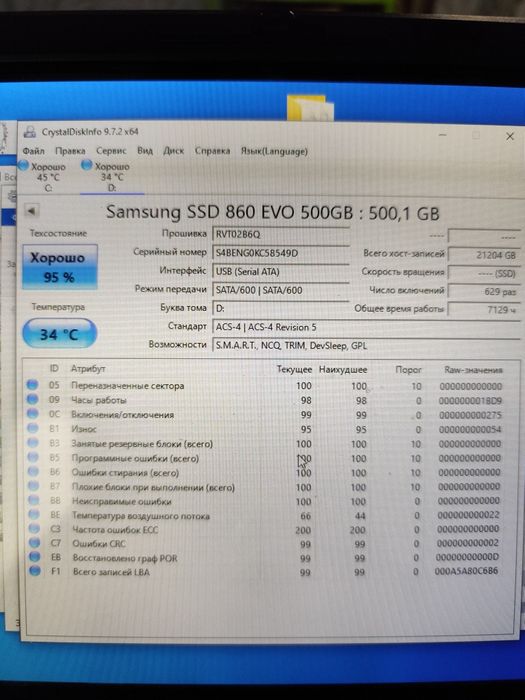This screenshot has width=525, height=700.
Task: Click the interface field USB (Serial ATA)
Action: point(280,271)
